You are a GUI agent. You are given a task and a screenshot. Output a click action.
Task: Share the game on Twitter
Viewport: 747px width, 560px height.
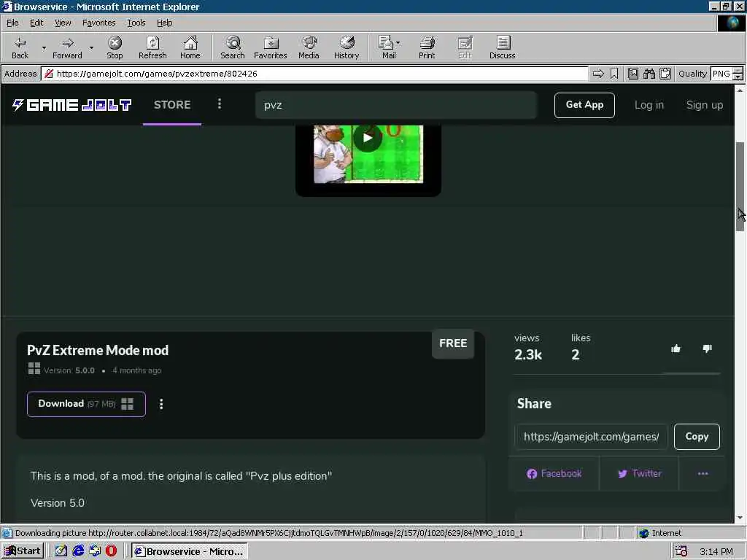tap(639, 474)
